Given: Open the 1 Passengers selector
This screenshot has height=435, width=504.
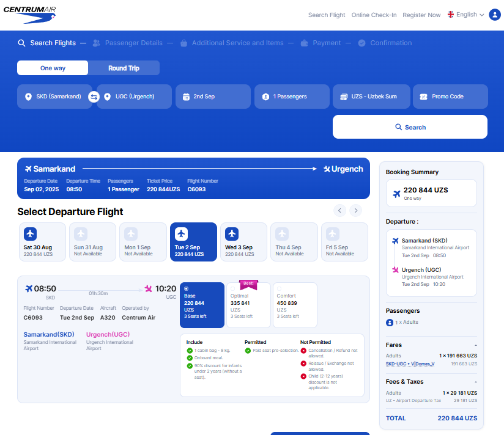Looking at the screenshot, I should [292, 97].
